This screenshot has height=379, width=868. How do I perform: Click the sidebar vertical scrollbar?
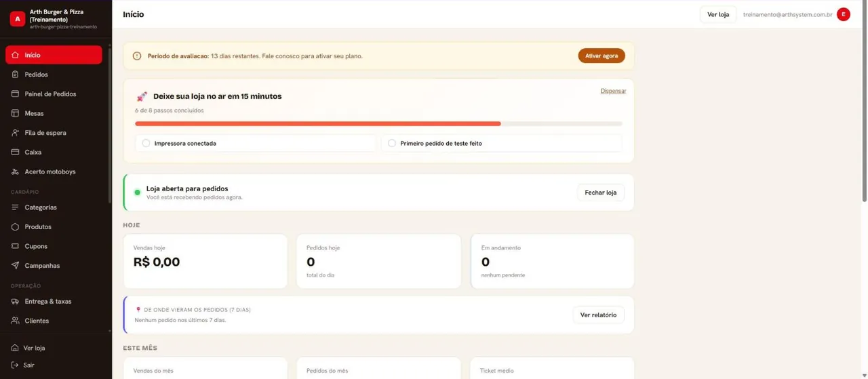110,125
